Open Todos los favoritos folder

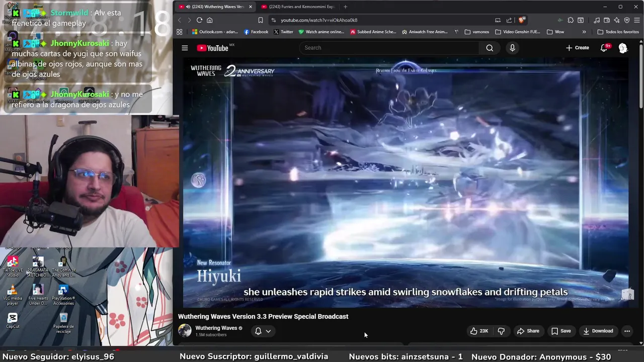[x=618, y=32]
